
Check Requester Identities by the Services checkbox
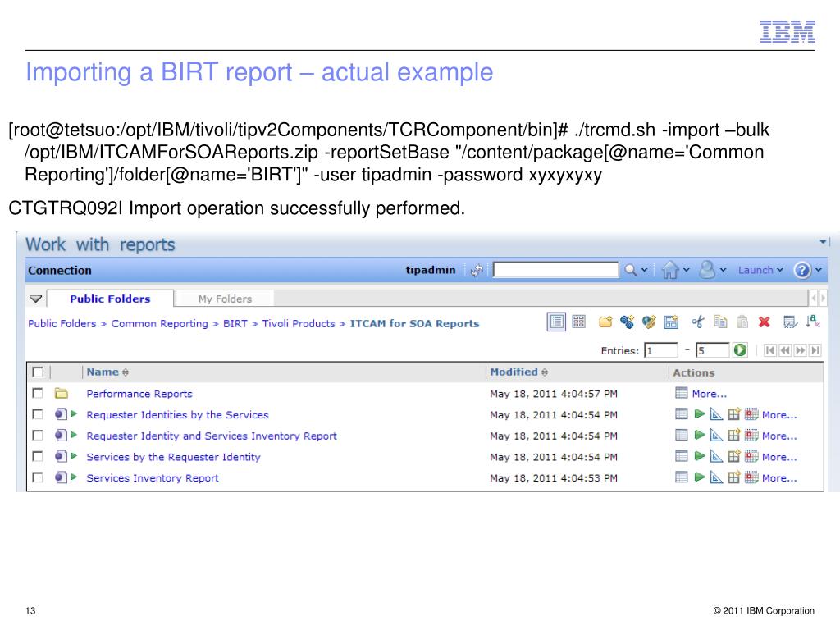38,414
